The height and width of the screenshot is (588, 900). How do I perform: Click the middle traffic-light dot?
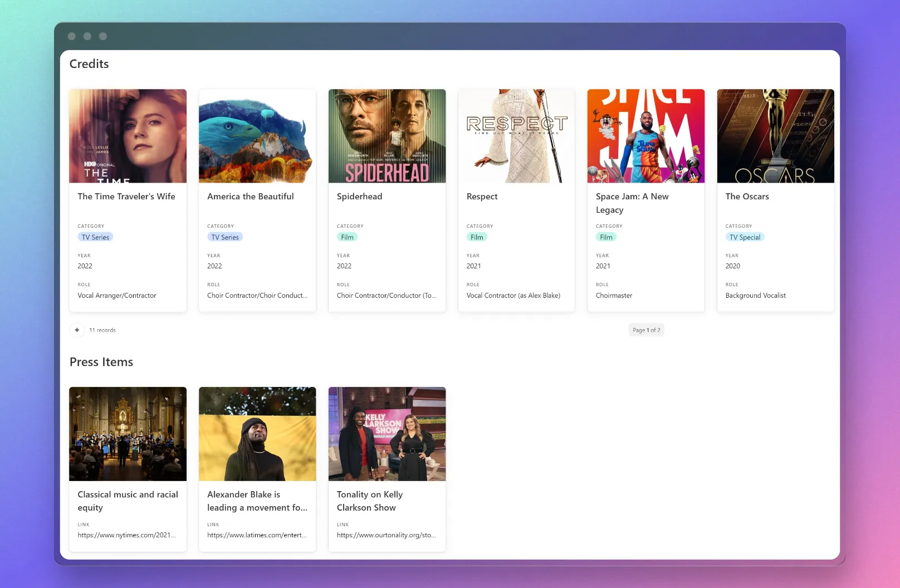tap(87, 36)
